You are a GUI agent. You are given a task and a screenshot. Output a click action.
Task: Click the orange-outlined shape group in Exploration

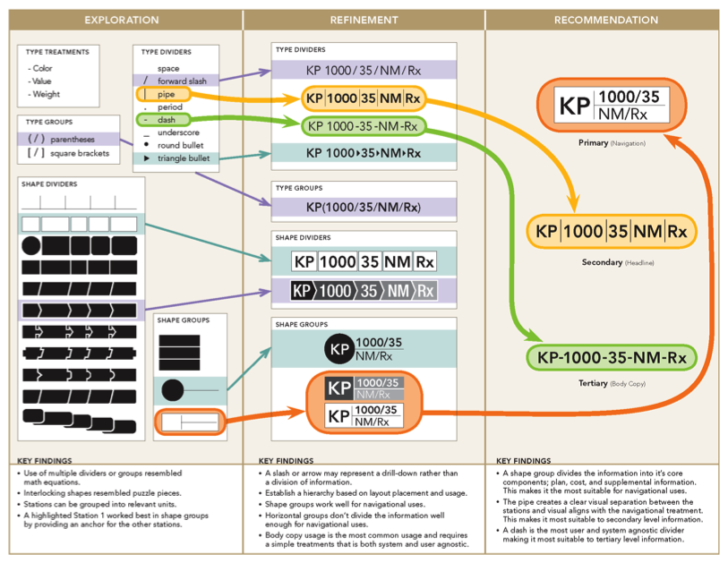coord(187,420)
